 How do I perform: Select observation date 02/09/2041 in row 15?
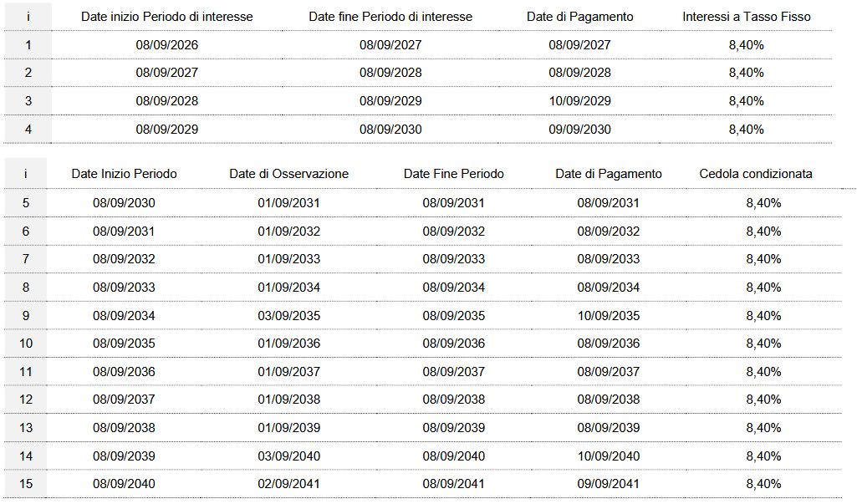point(288,484)
